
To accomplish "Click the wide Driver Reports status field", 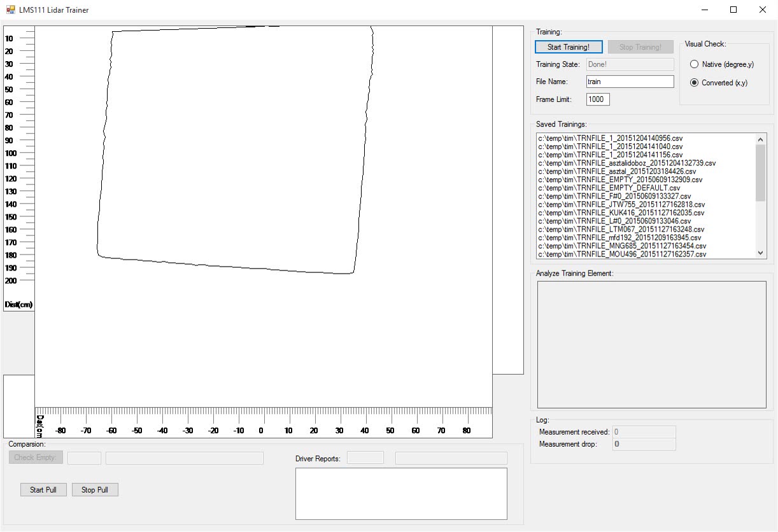I will (451, 458).
